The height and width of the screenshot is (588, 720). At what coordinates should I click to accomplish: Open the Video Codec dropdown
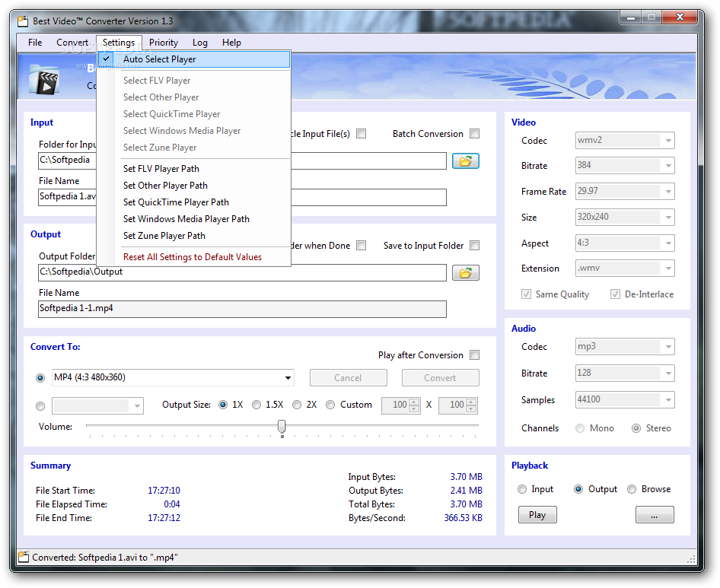coord(668,141)
